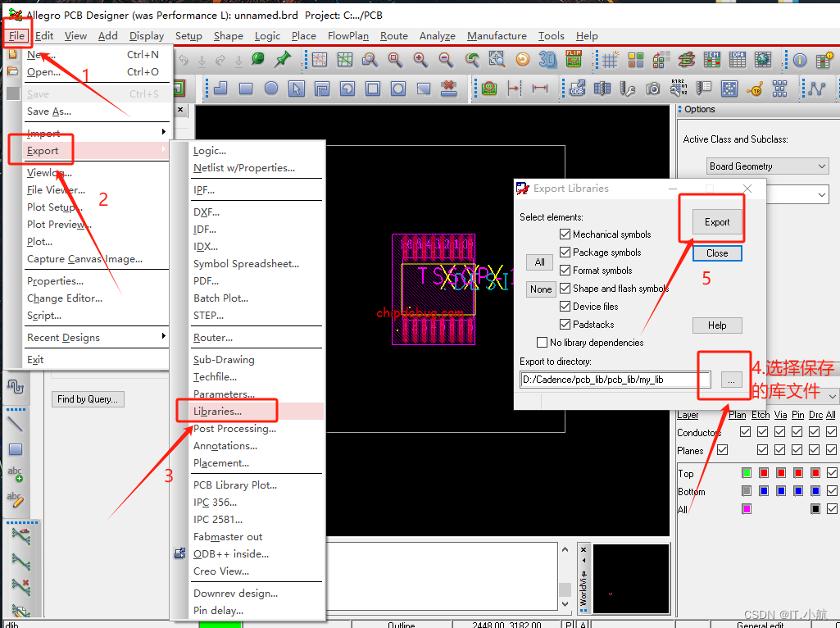The height and width of the screenshot is (628, 840).
Task: Click the Export to directory path field
Action: pyautogui.click(x=615, y=380)
